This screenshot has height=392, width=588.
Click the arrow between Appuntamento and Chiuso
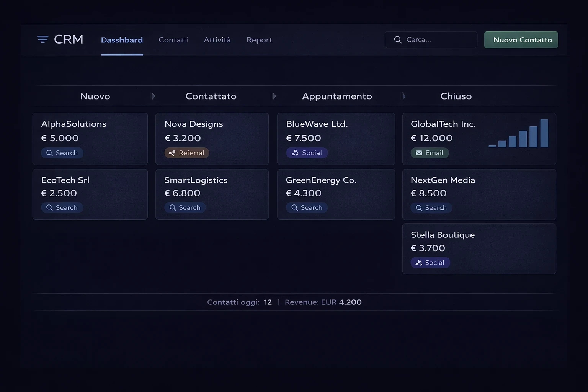(x=404, y=96)
